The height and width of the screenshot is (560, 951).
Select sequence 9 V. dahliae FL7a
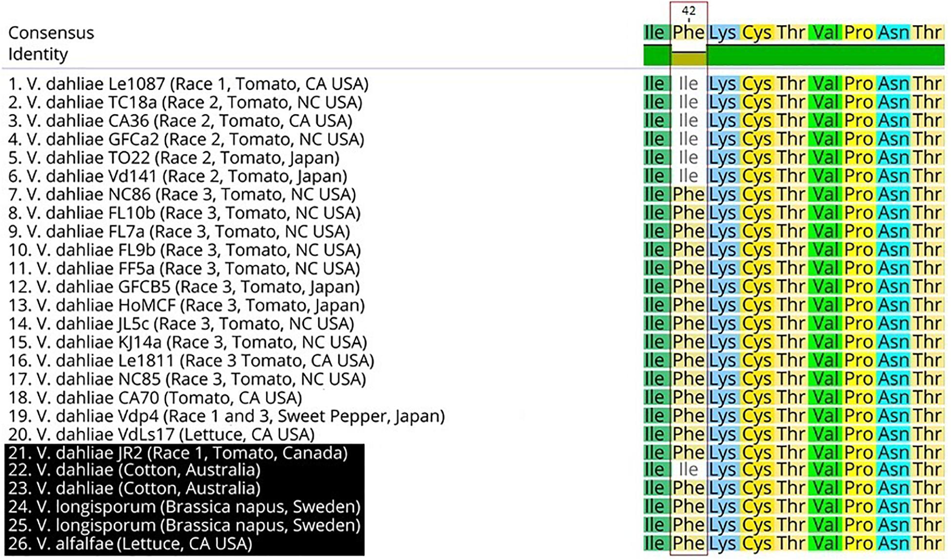tap(179, 232)
